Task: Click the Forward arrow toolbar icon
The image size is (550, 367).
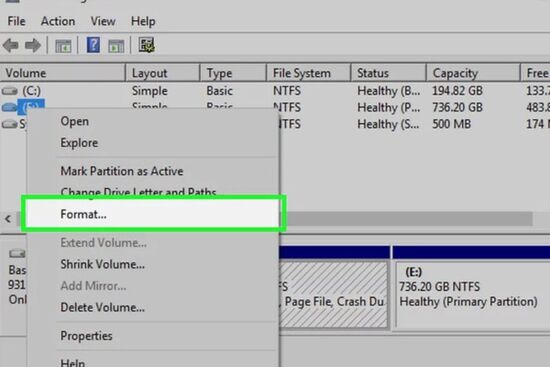Action: [x=33, y=46]
